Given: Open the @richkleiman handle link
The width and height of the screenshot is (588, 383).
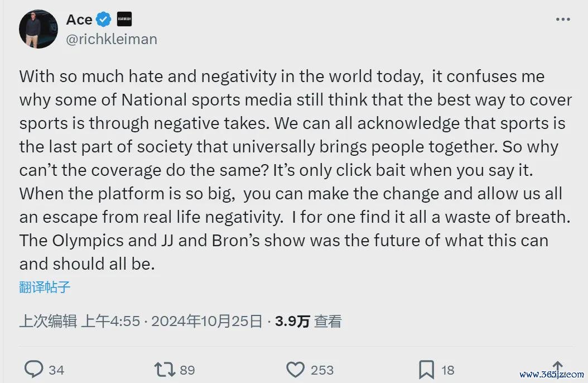Looking at the screenshot, I should pyautogui.click(x=112, y=39).
